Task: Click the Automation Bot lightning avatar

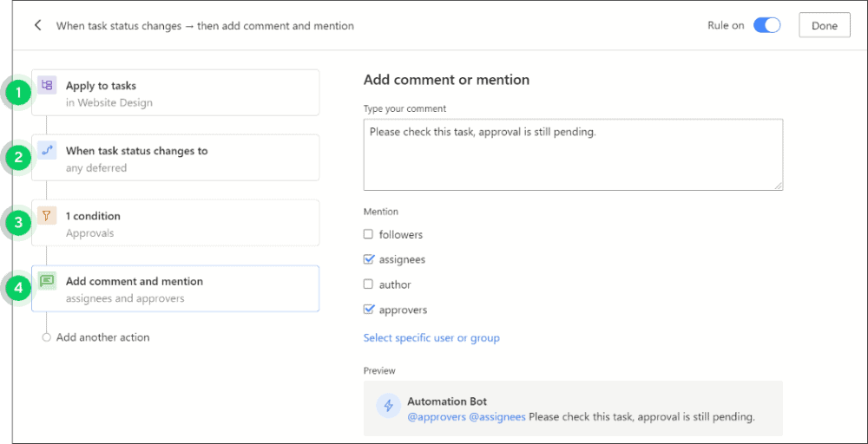Action: [388, 406]
